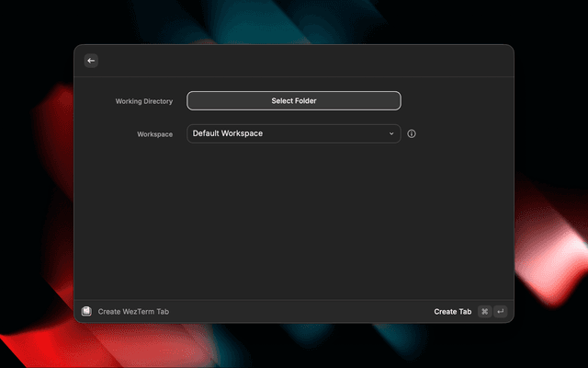Click the Working Directory label

click(143, 101)
